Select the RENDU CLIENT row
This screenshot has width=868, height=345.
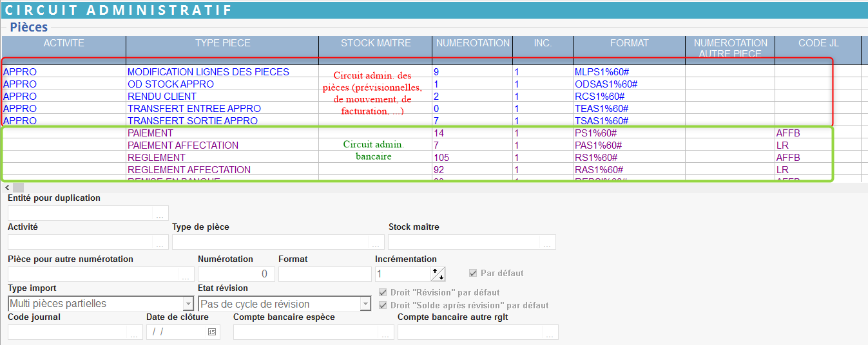point(153,97)
